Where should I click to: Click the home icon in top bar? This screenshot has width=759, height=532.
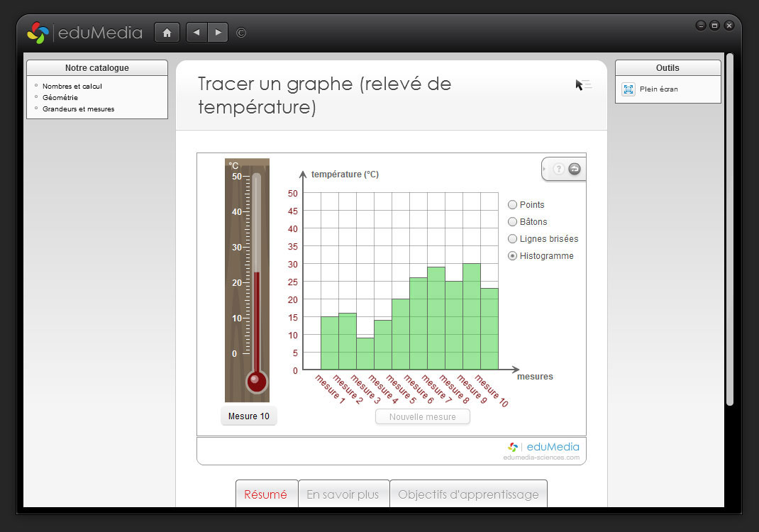[x=167, y=33]
